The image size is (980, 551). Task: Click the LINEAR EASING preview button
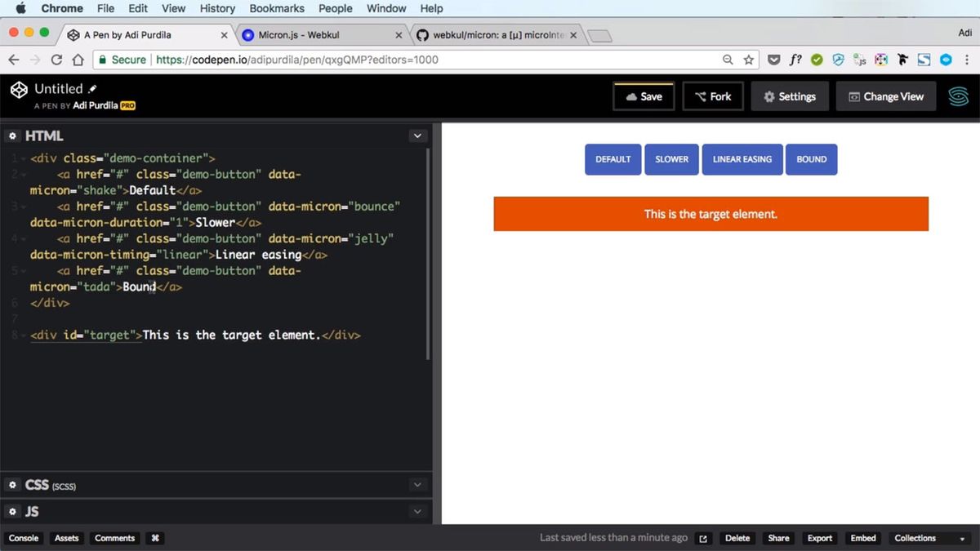tap(742, 159)
